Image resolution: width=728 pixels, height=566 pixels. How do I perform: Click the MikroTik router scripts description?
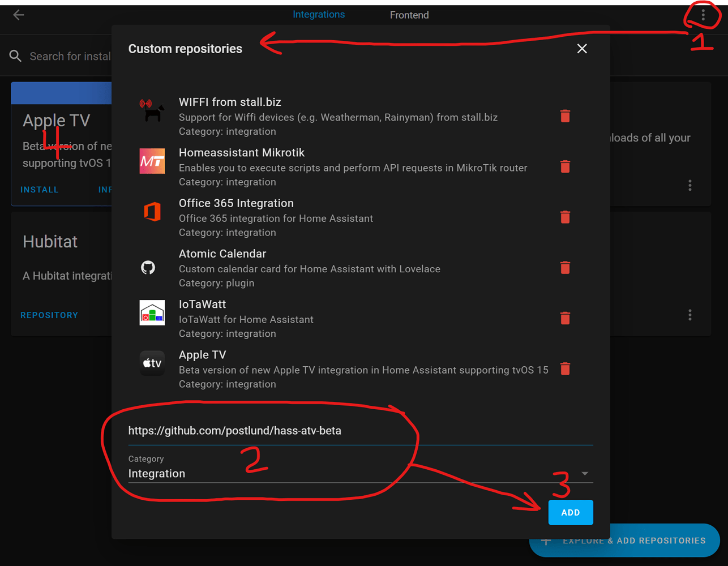(x=353, y=168)
